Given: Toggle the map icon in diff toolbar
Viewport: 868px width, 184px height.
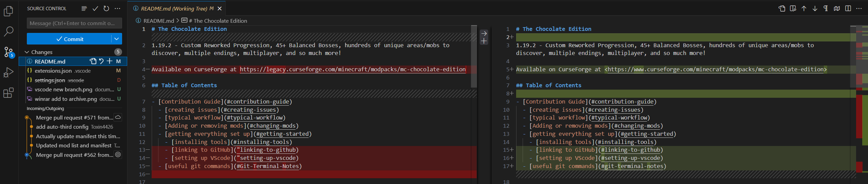Looking at the screenshot, I should (837, 8).
